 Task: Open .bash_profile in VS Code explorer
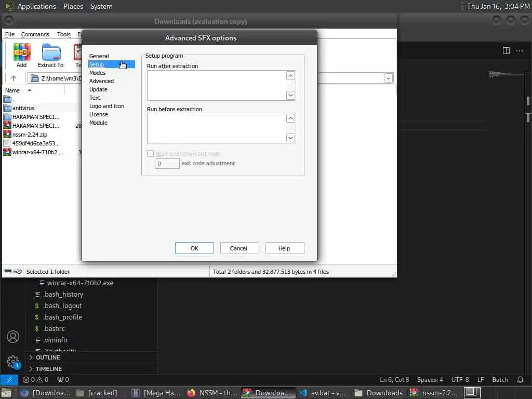[62, 317]
